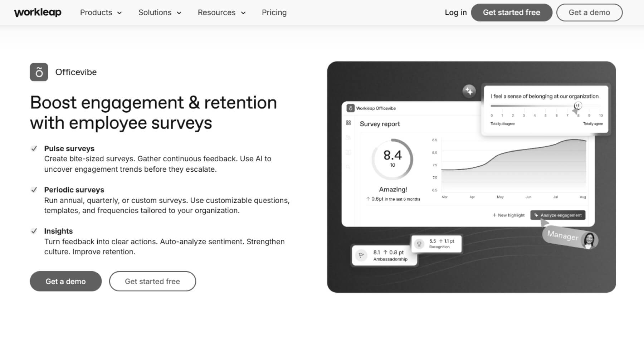
Task: Click the Manager avatar thumbnail
Action: click(590, 240)
